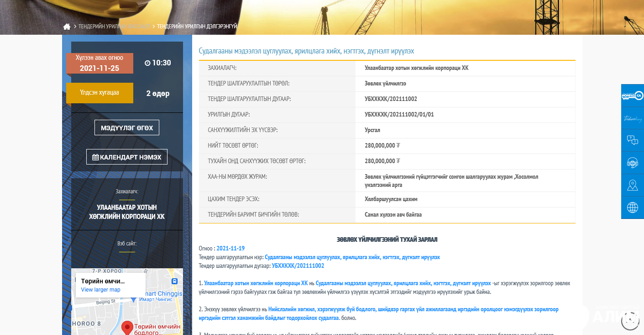Viewport: 644px width, 335px height.
Task: Click the clock icon next to 10:30
Action: click(147, 63)
